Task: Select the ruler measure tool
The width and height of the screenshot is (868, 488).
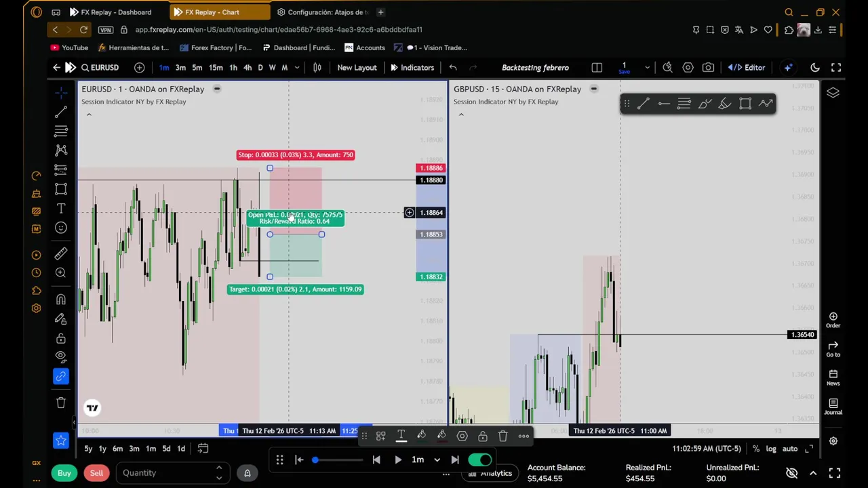Action: [61, 253]
